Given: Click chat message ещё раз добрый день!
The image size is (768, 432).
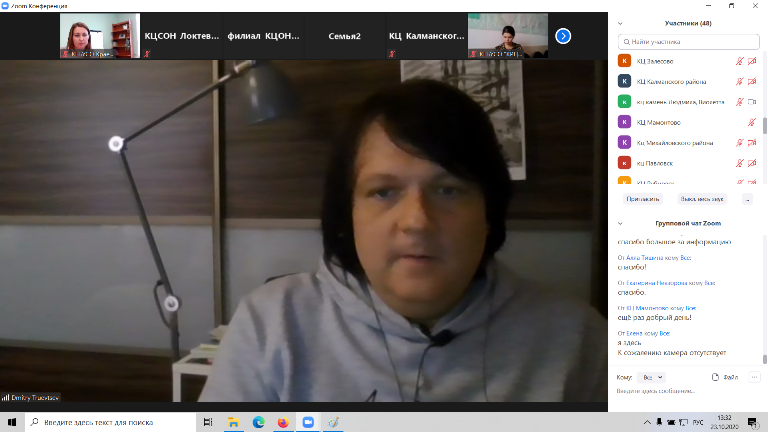Looking at the screenshot, I should coord(654,318).
